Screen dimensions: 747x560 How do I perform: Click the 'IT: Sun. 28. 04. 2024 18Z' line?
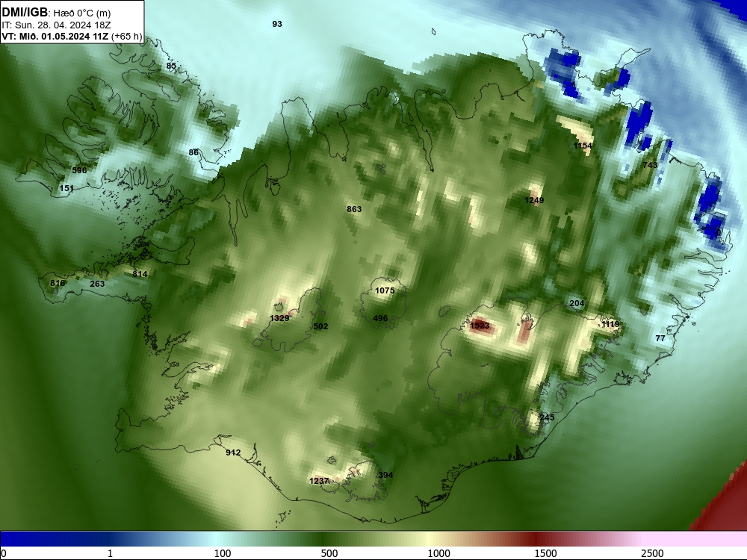[x=56, y=25]
